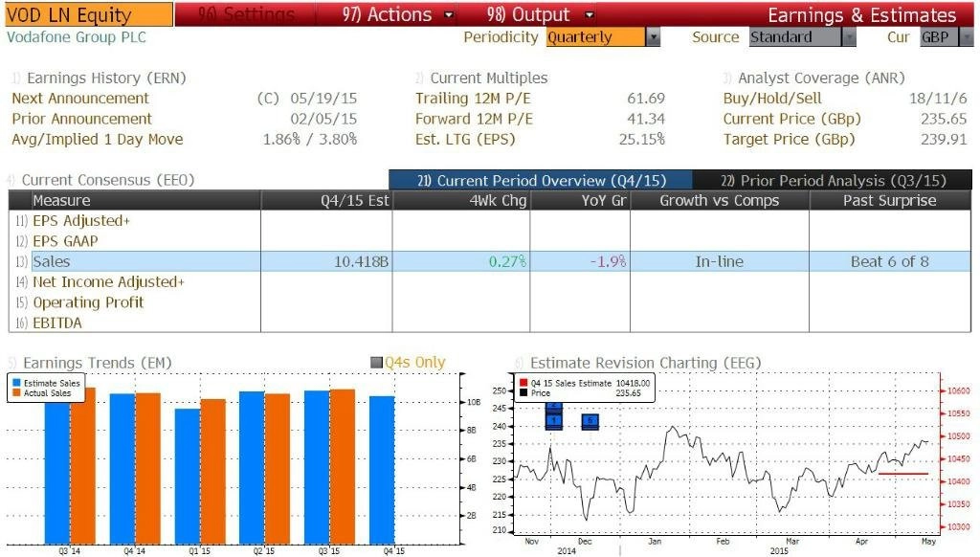
Task: Select the Net Income Adjusted+ row
Action: click(489, 282)
